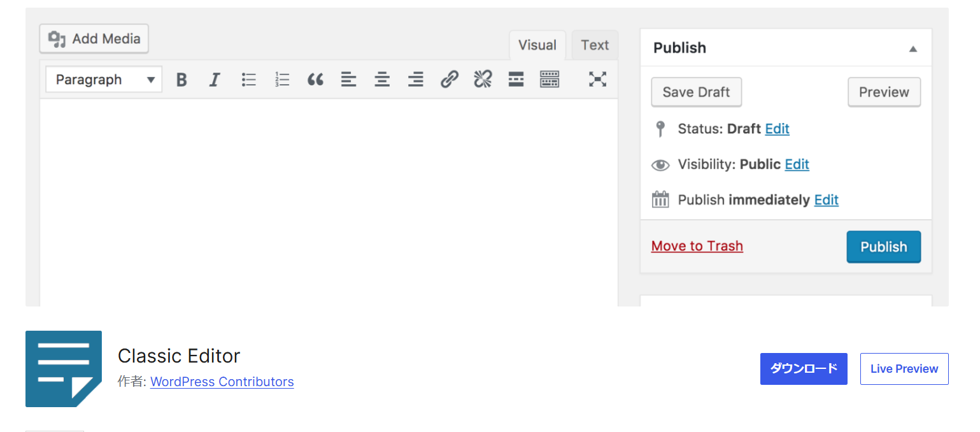Click the insert link icon
This screenshot has height=432, width=980.
tap(450, 80)
